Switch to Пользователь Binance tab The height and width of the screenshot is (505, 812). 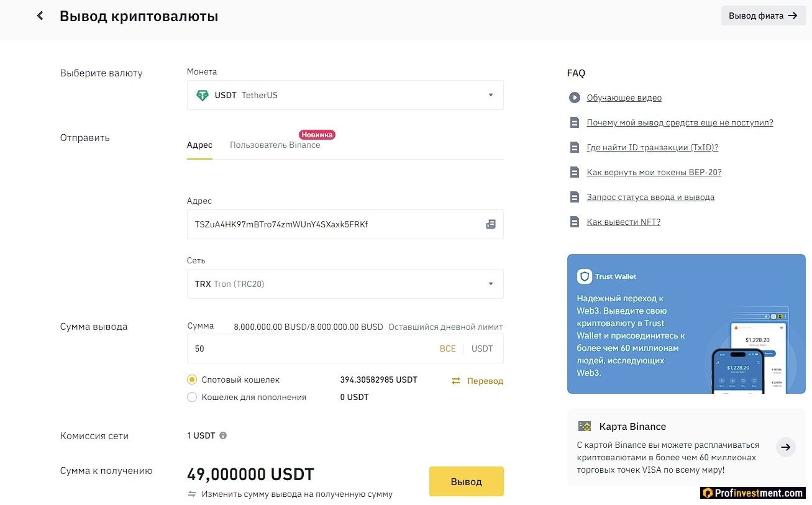coord(275,145)
